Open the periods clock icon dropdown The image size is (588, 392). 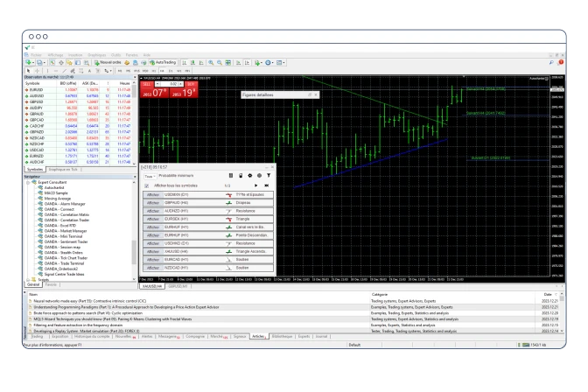[x=269, y=63]
